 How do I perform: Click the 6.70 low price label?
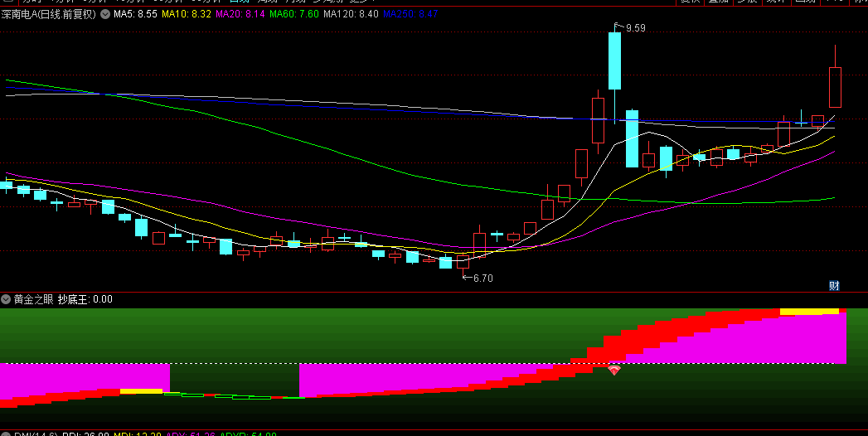click(482, 279)
